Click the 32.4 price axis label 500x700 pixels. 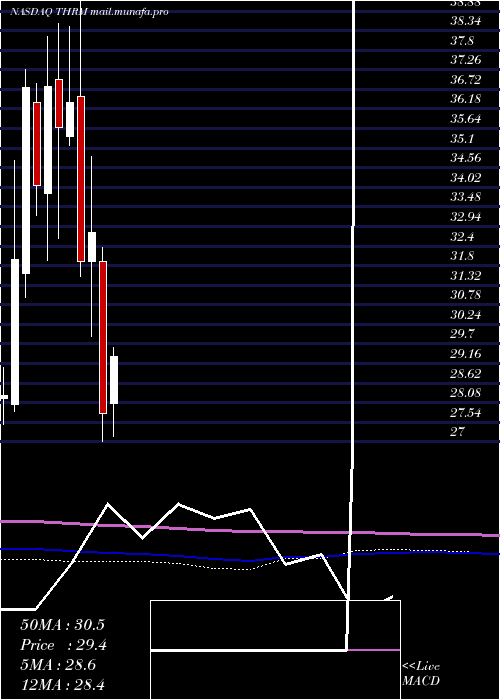[x=462, y=236]
